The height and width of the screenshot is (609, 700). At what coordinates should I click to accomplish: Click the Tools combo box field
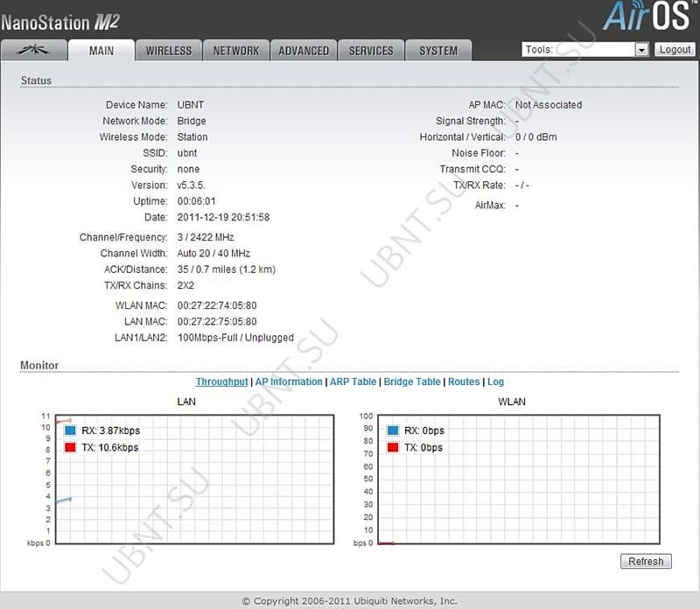point(585,50)
